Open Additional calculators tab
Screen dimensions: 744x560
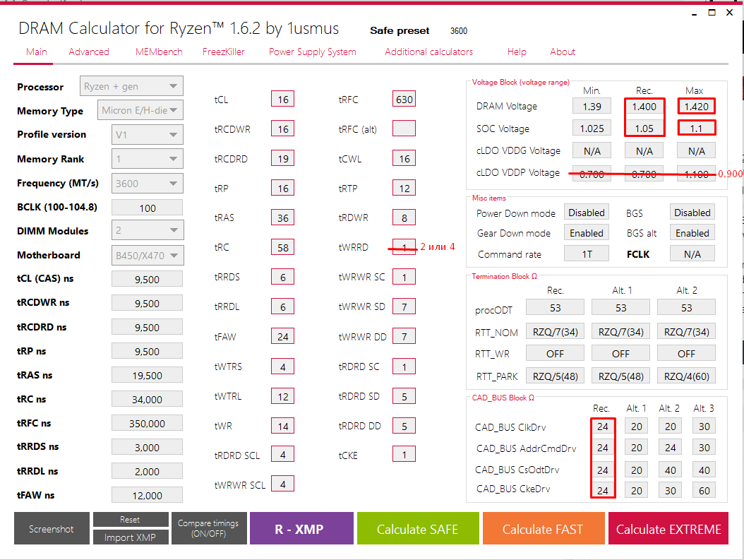pos(429,52)
